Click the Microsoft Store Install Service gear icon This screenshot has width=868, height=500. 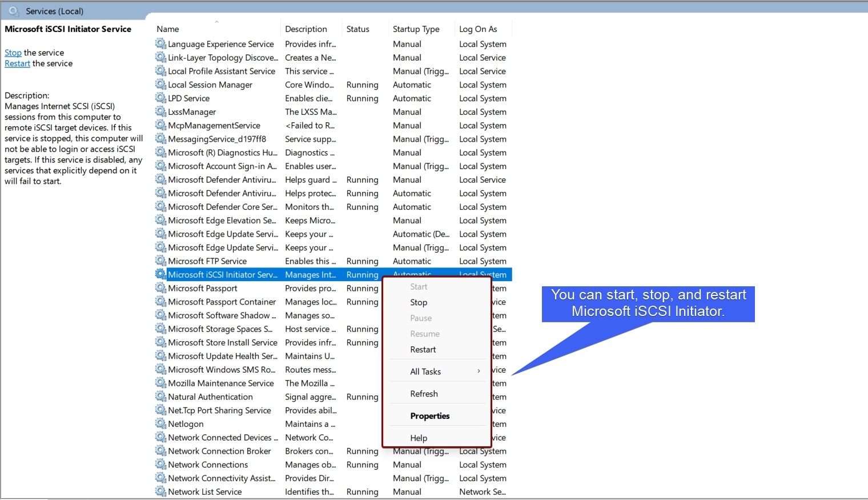click(160, 342)
